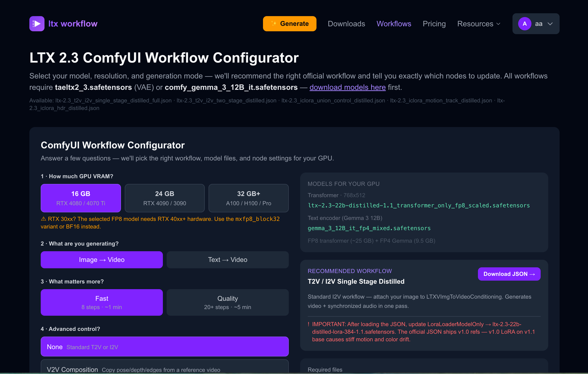Click the 'MODELS FOR YOUR GPU' heading

click(343, 184)
